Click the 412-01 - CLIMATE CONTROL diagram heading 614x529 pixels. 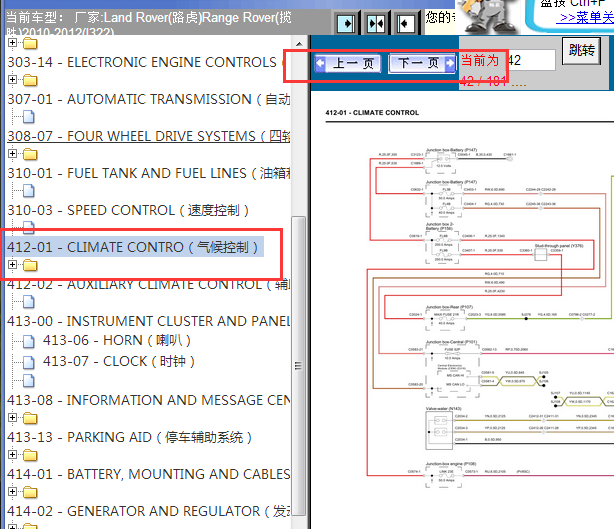tap(372, 113)
